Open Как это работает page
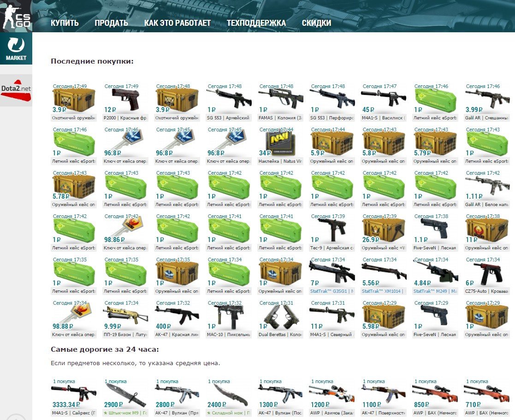515x420 pixels. pos(177,23)
